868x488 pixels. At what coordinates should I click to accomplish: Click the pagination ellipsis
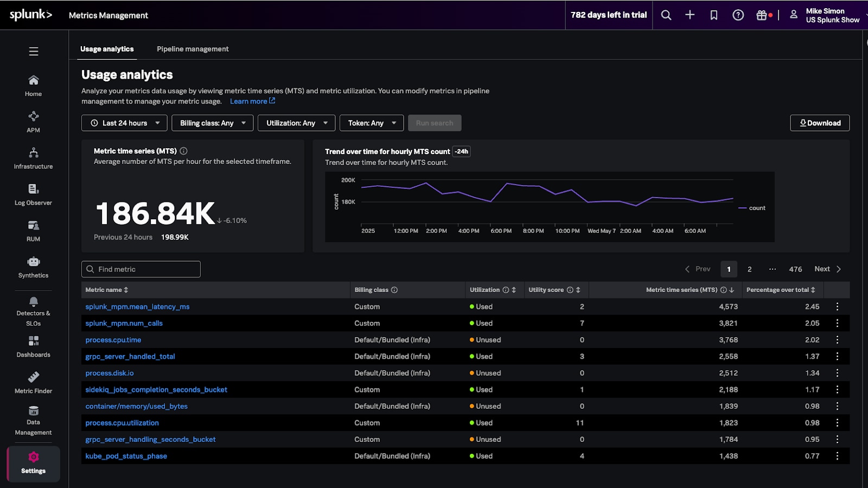click(x=773, y=269)
